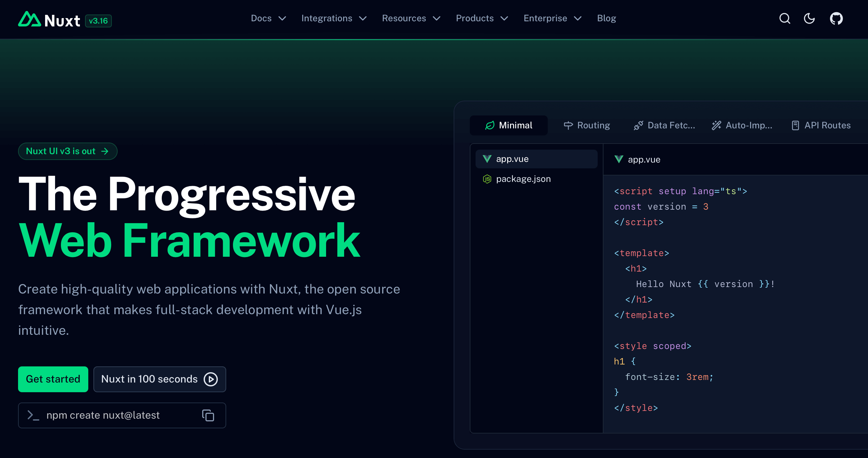Click the arrow in Nuxt UI v3 badge
Image resolution: width=868 pixels, height=458 pixels.
pyautogui.click(x=105, y=151)
